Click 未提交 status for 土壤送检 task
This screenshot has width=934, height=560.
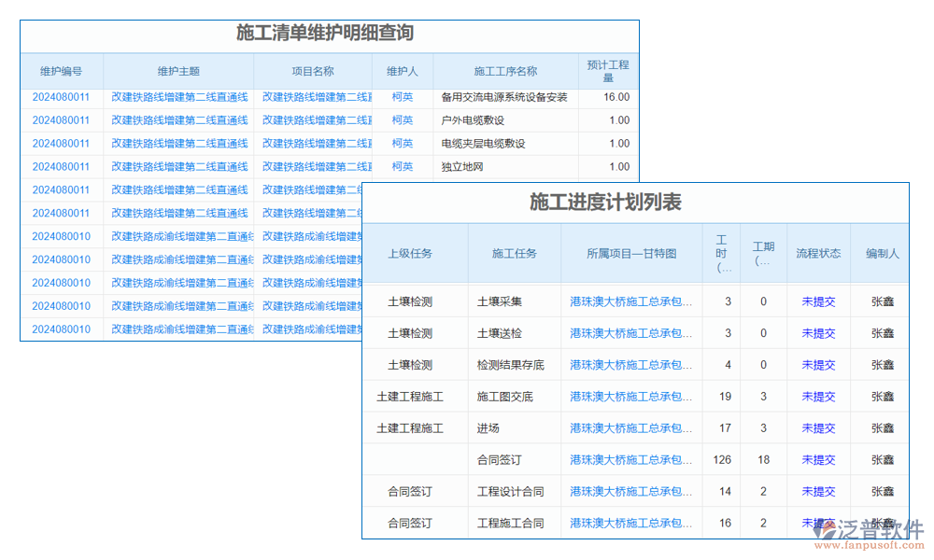coord(819,333)
